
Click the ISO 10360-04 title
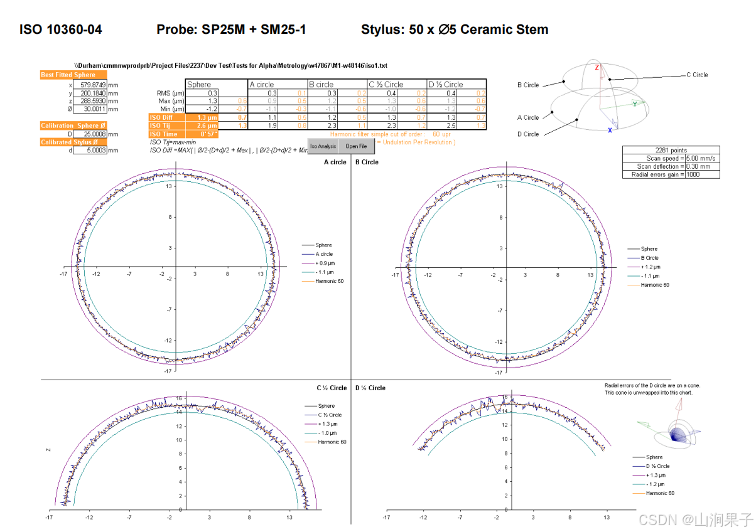[60, 29]
